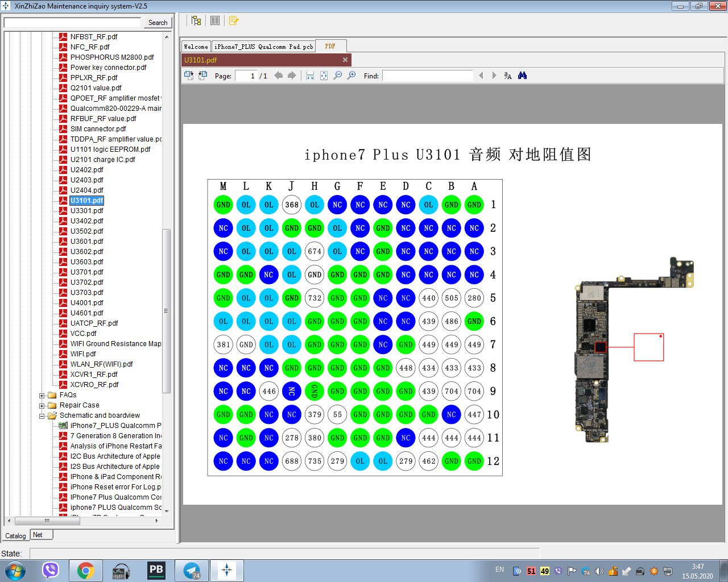Zoom in the PDF view
The height and width of the screenshot is (582, 728).
click(x=351, y=76)
